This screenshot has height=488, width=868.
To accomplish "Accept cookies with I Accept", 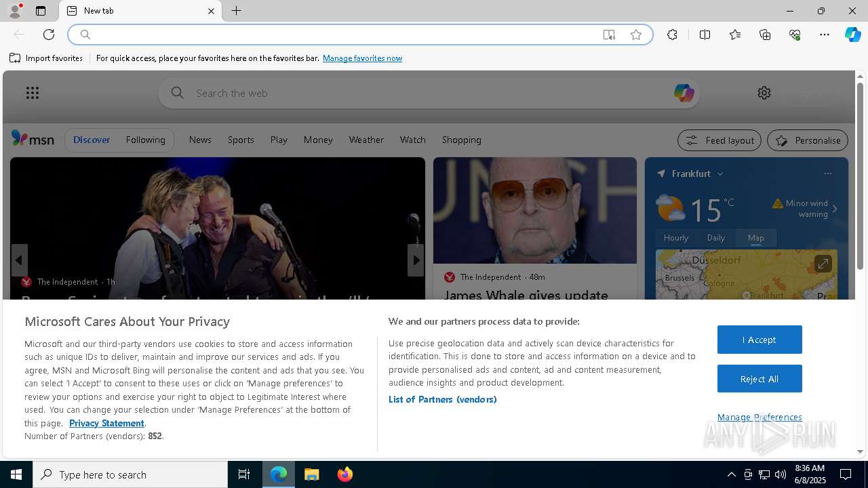I will point(759,340).
